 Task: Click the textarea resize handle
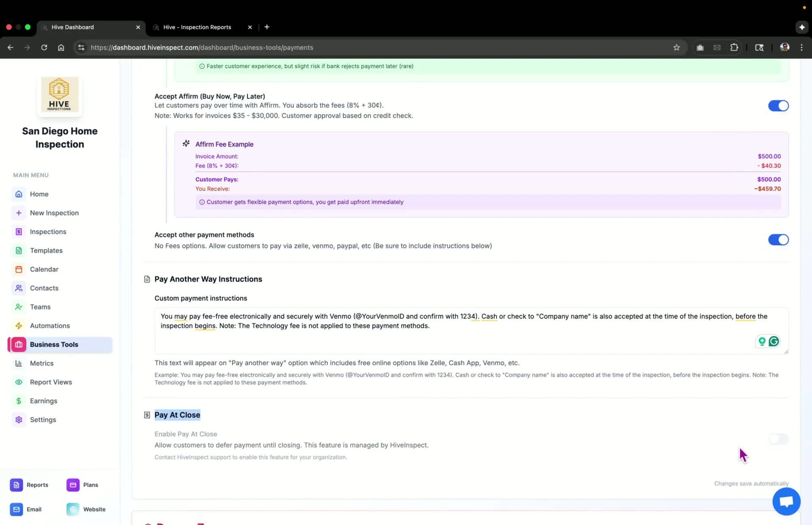click(x=786, y=351)
